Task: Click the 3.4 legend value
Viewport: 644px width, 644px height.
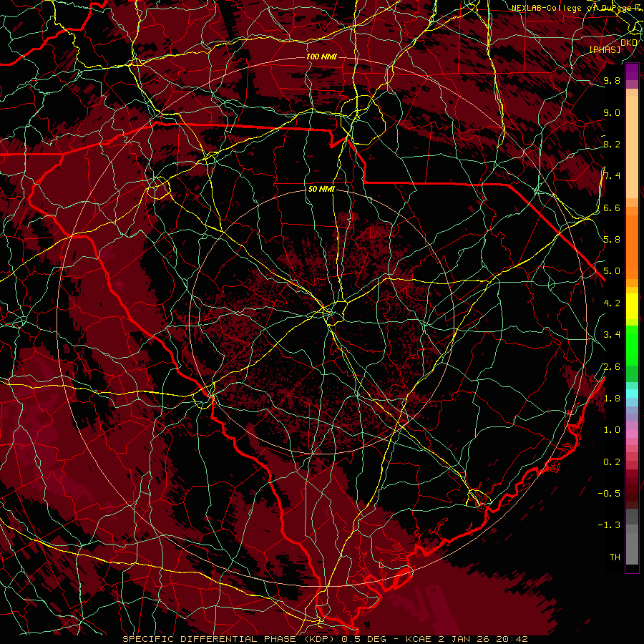Action: tap(612, 335)
